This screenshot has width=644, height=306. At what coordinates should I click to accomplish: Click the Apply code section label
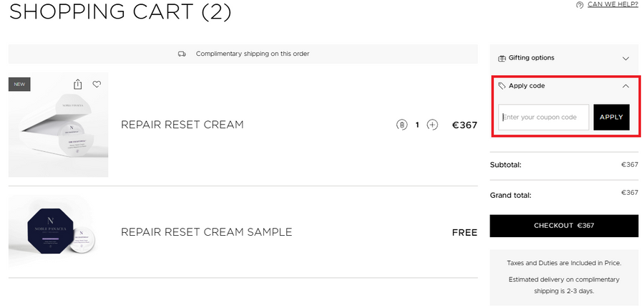tap(527, 86)
